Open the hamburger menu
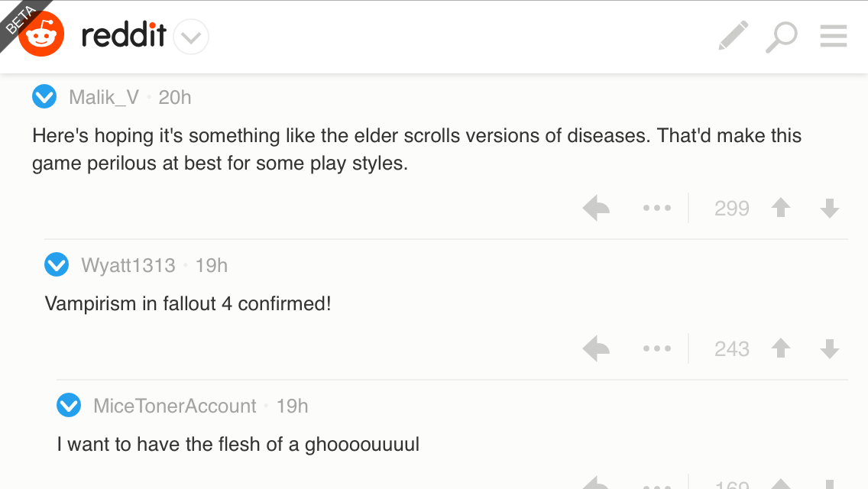This screenshot has height=489, width=868. [x=833, y=36]
